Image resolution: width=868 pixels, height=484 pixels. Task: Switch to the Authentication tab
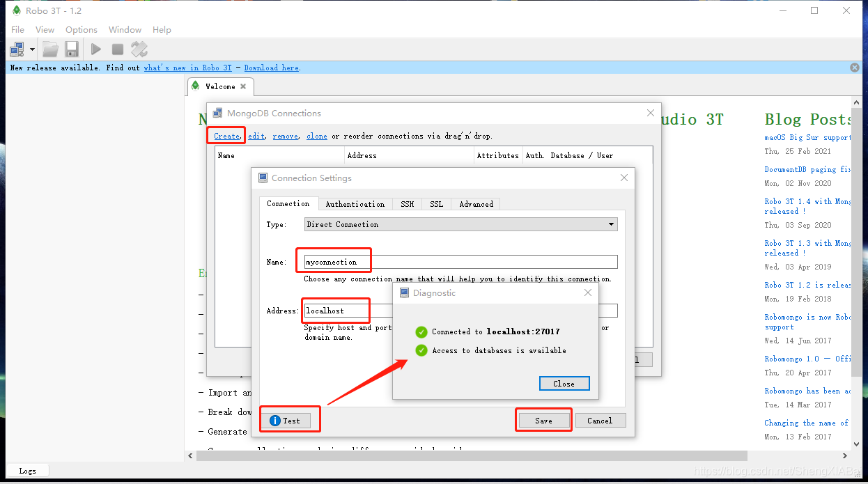(x=355, y=204)
